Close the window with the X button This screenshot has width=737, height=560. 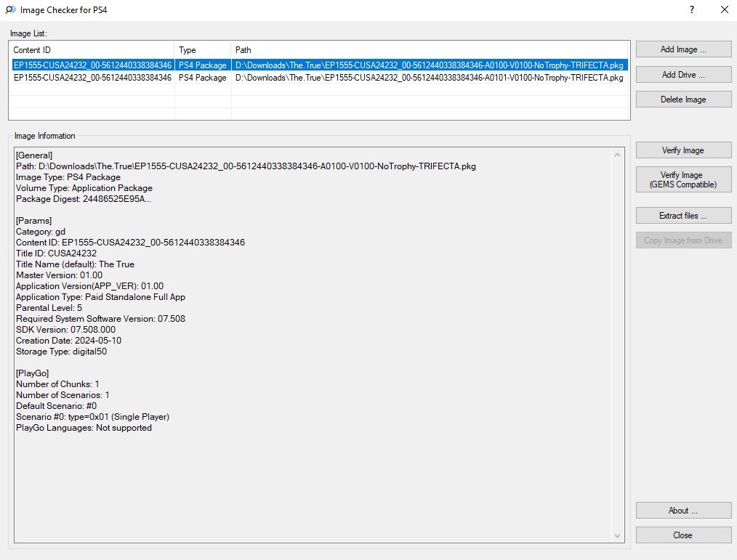pos(725,10)
